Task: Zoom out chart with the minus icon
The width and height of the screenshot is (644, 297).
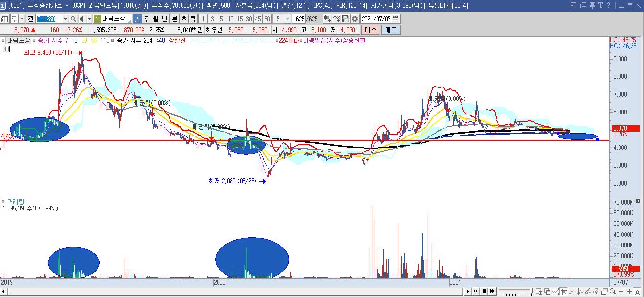Action: coord(621,291)
